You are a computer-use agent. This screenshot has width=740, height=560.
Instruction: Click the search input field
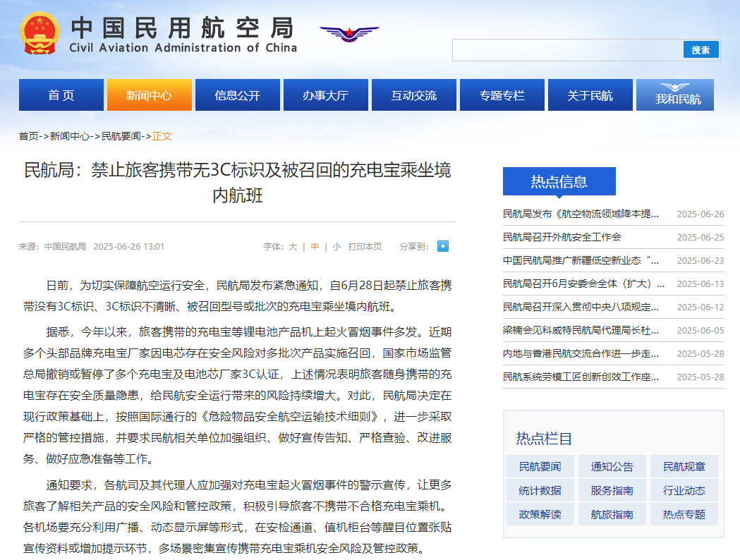[567, 50]
